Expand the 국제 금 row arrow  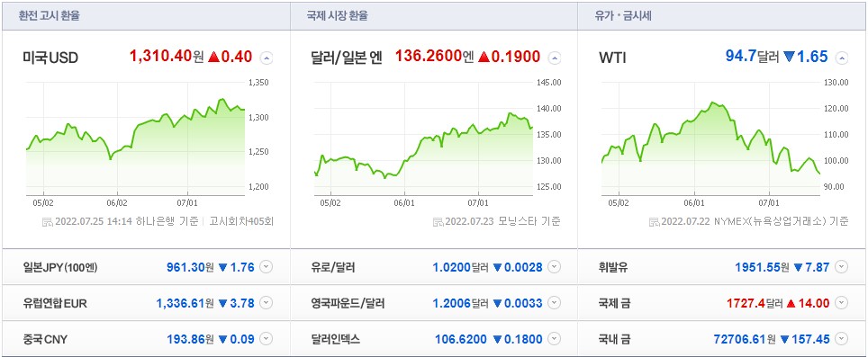(x=841, y=303)
